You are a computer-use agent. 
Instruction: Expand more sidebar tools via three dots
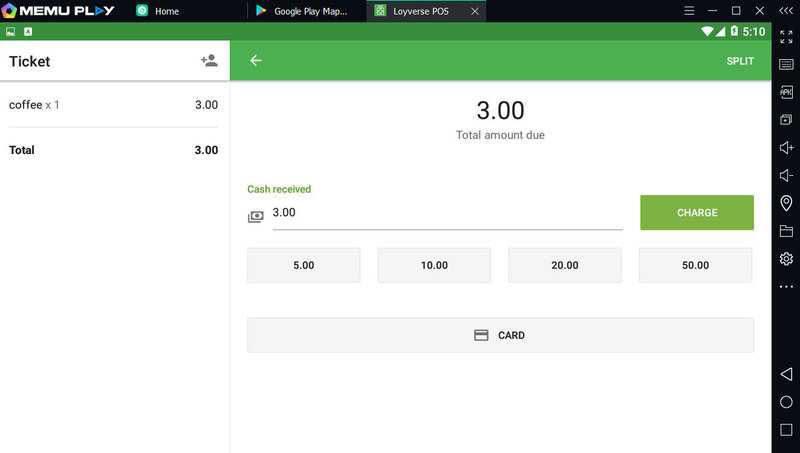click(x=786, y=287)
